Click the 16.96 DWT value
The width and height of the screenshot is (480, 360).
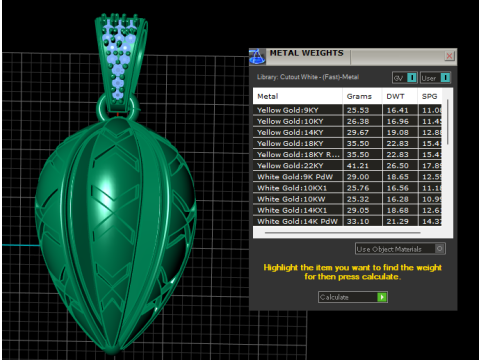click(x=397, y=121)
